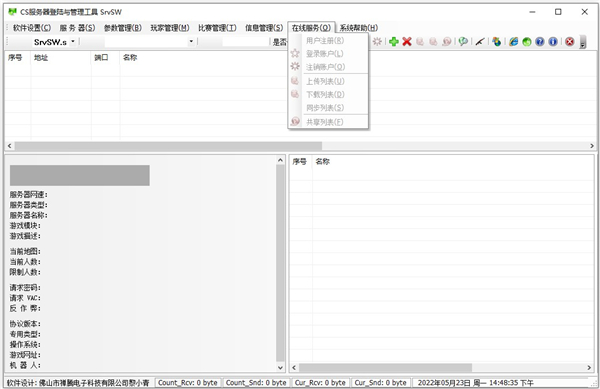Sort server list by 名称 column header
Screen dimensions: 600x389
[130, 58]
